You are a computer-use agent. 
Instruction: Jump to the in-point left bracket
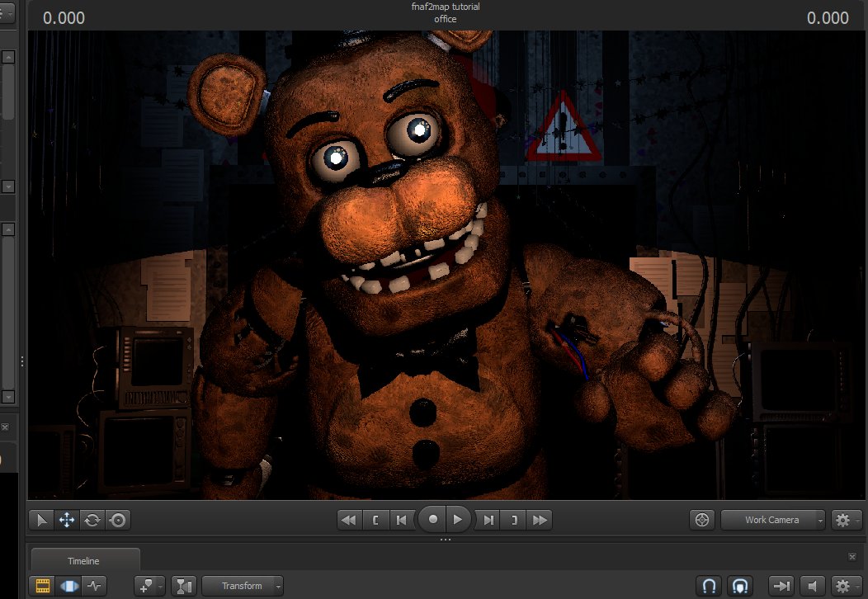[375, 520]
